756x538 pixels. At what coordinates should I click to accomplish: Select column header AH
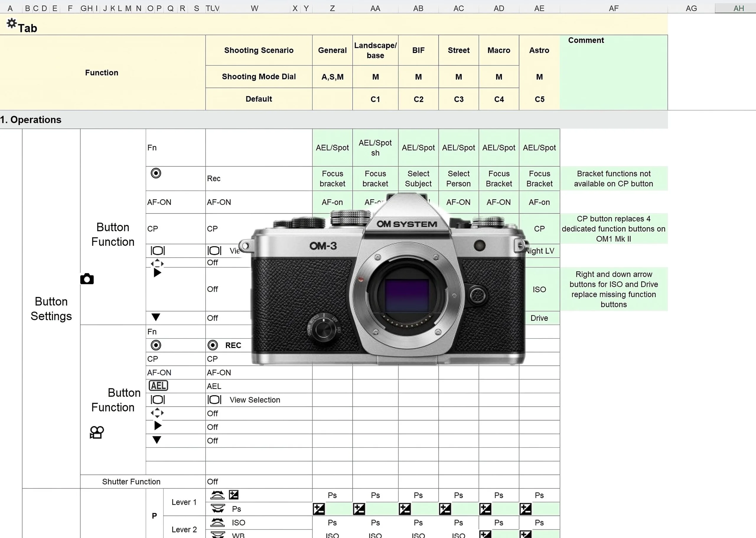[x=735, y=8]
